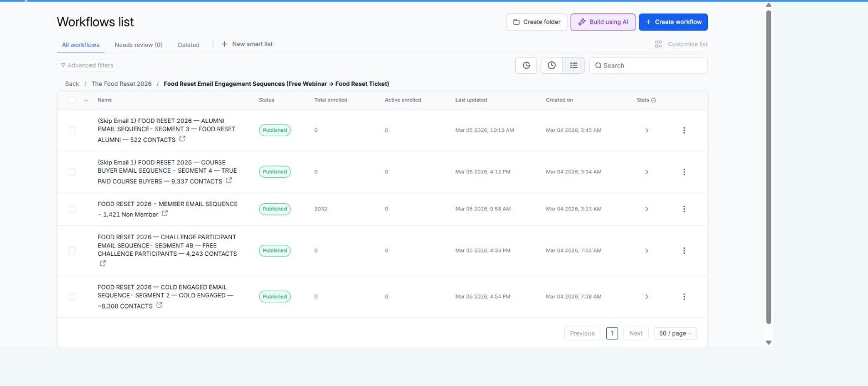This screenshot has height=386, width=868.
Task: Click the Create folder button
Action: (x=536, y=22)
